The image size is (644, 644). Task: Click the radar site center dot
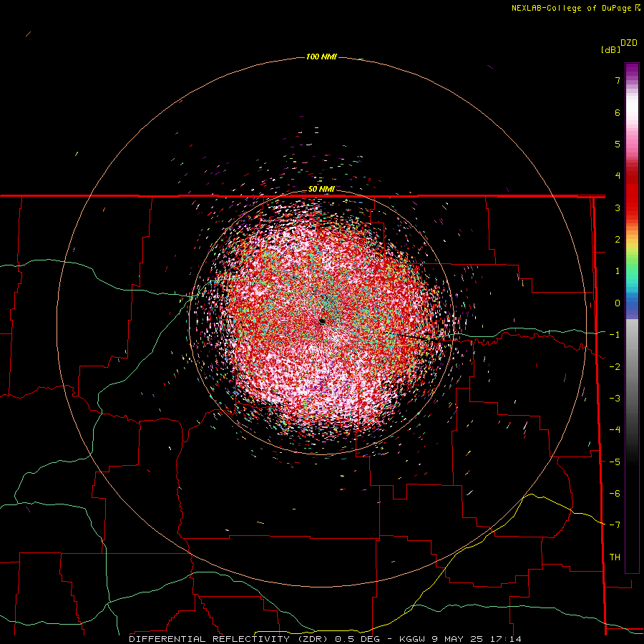[322, 321]
